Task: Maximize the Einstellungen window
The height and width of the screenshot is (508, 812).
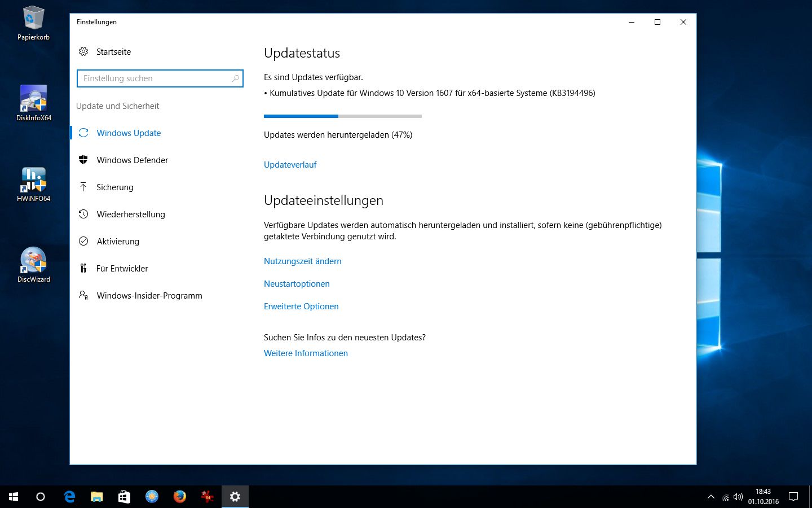Action: click(657, 22)
